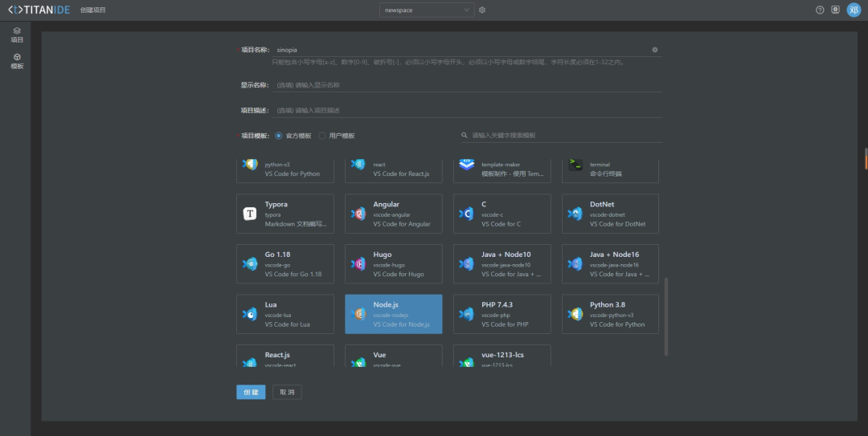Click the user avatar in header

click(x=854, y=10)
